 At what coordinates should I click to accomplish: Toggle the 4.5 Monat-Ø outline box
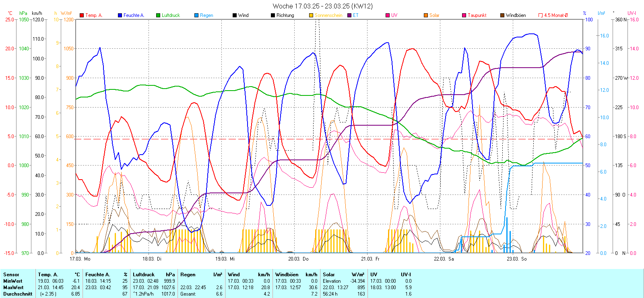click(x=541, y=15)
